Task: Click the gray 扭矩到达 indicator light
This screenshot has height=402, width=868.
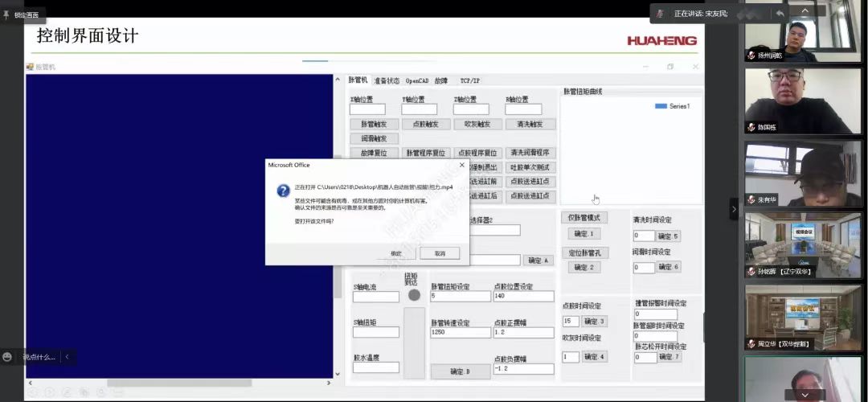Action: [x=414, y=295]
